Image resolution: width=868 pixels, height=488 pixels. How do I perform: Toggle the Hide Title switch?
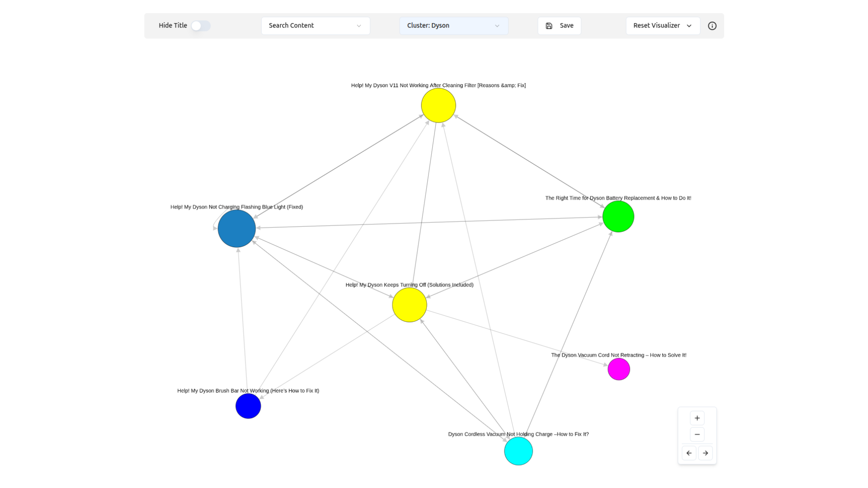[200, 26]
